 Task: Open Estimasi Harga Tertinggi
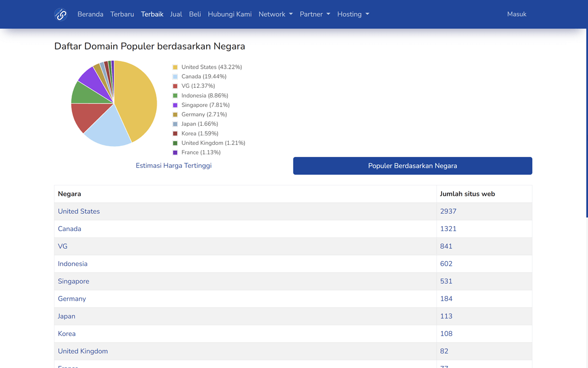pyautogui.click(x=173, y=166)
